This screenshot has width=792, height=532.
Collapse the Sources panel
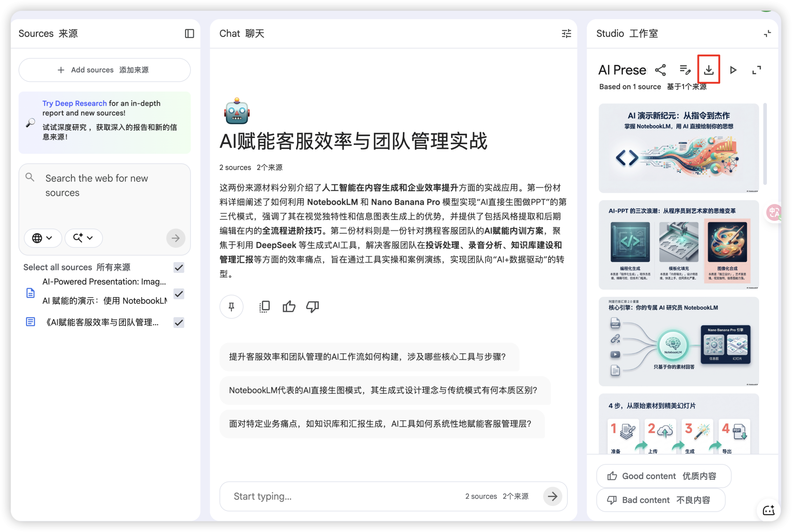pos(190,33)
